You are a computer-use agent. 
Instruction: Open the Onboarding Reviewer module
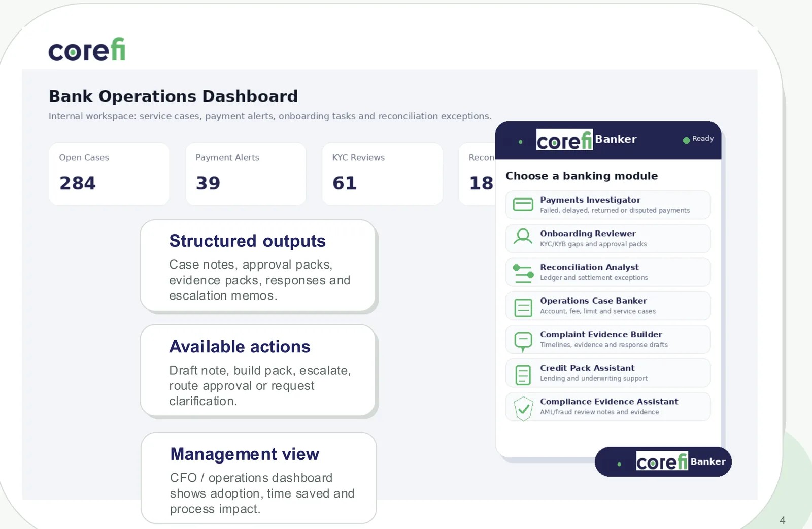click(608, 239)
